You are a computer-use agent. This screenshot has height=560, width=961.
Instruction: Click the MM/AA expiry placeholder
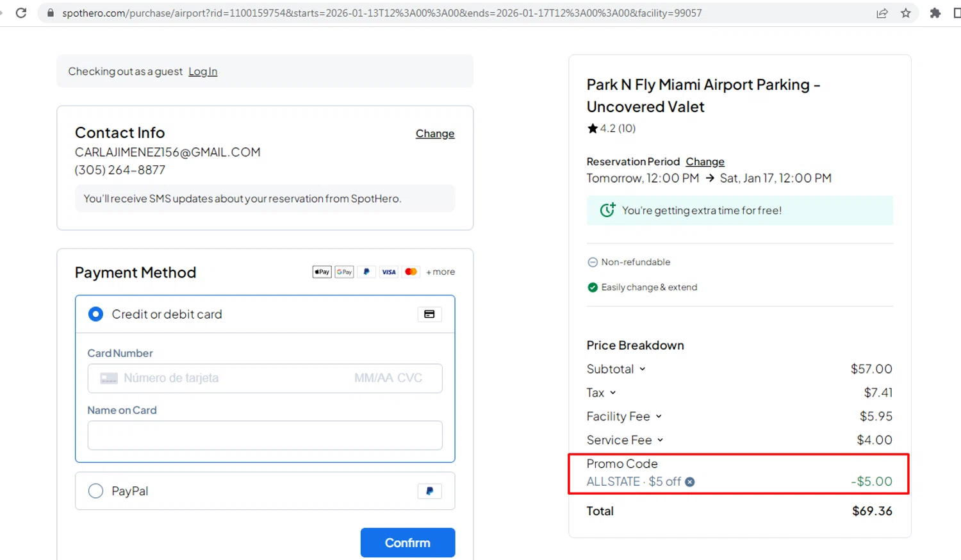pyautogui.click(x=374, y=378)
